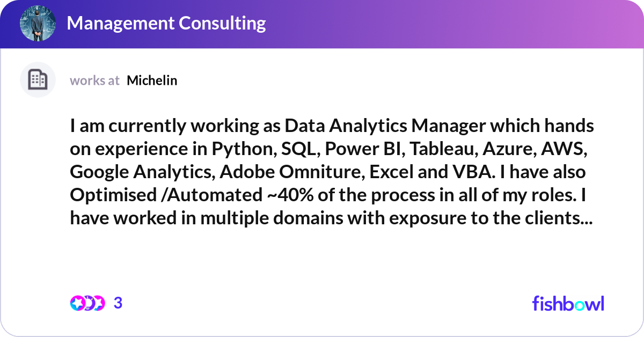The width and height of the screenshot is (644, 337).
Task: Click the fishbowl logo
Action: tap(568, 303)
